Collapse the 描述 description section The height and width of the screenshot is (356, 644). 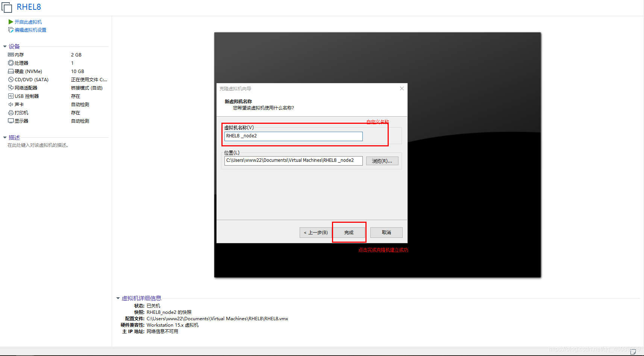click(5, 137)
